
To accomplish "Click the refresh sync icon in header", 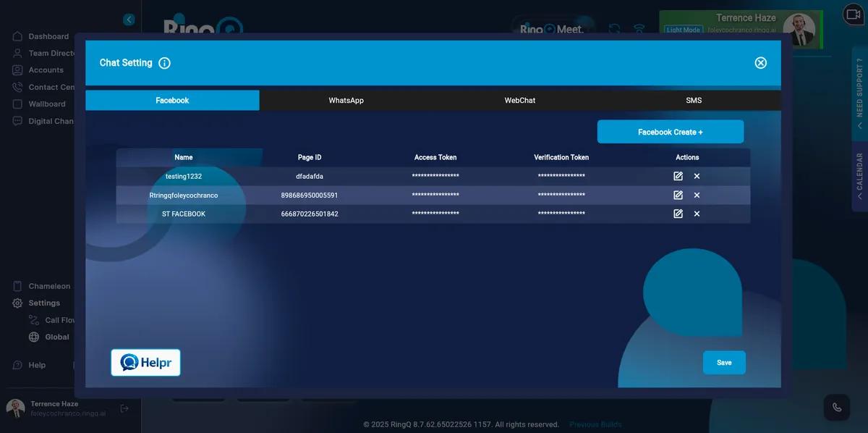I will [x=614, y=29].
